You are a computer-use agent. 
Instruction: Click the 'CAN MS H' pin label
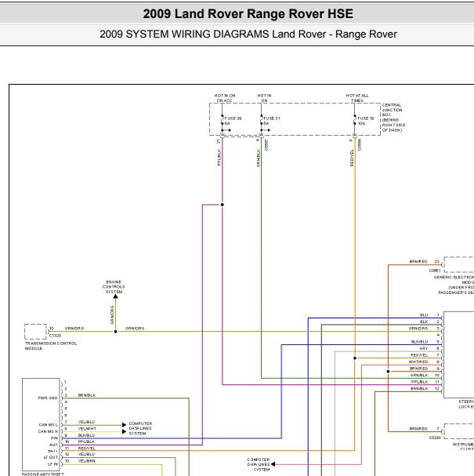[48, 431]
